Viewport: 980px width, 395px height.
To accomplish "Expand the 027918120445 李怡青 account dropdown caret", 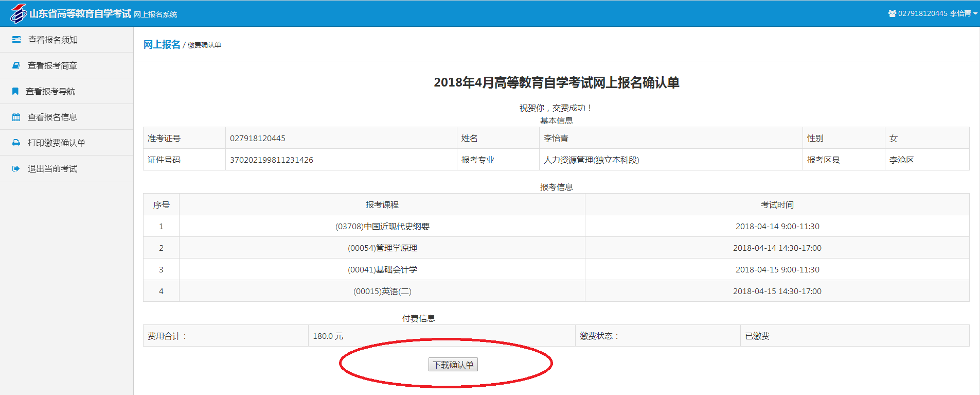I will tap(975, 14).
